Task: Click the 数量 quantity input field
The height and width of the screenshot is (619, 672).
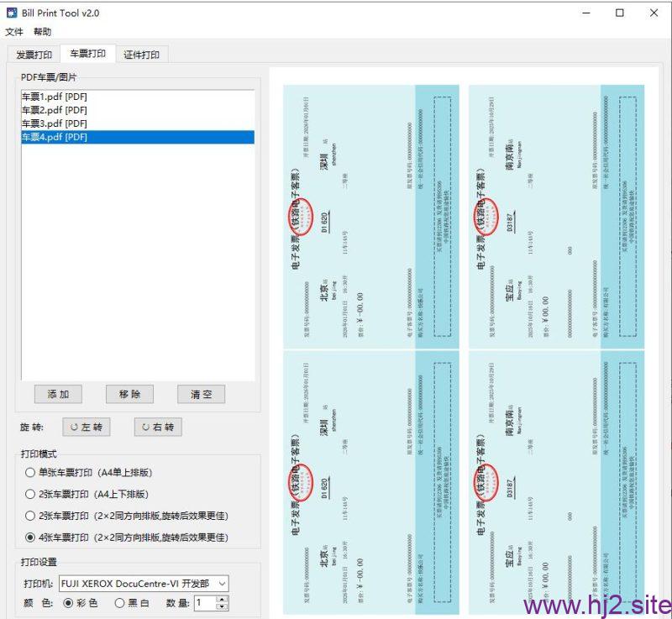Action: [x=205, y=603]
